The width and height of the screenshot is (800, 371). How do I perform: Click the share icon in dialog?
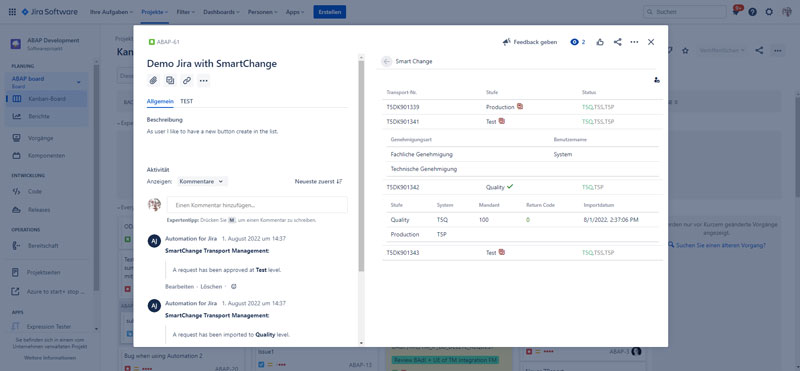click(x=617, y=42)
